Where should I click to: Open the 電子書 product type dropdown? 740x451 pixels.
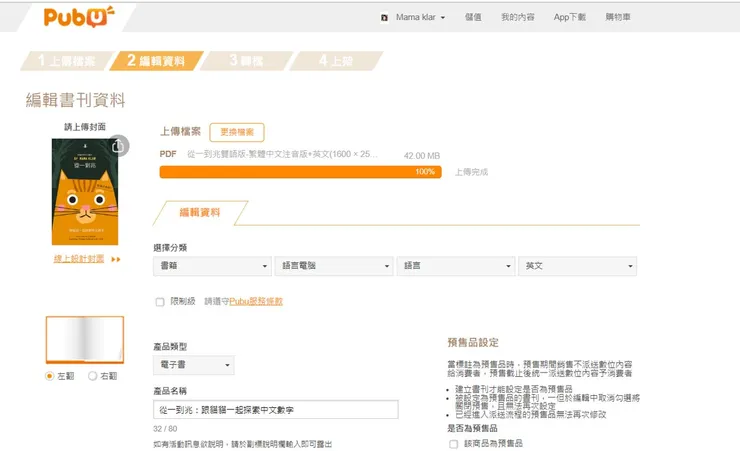click(194, 365)
